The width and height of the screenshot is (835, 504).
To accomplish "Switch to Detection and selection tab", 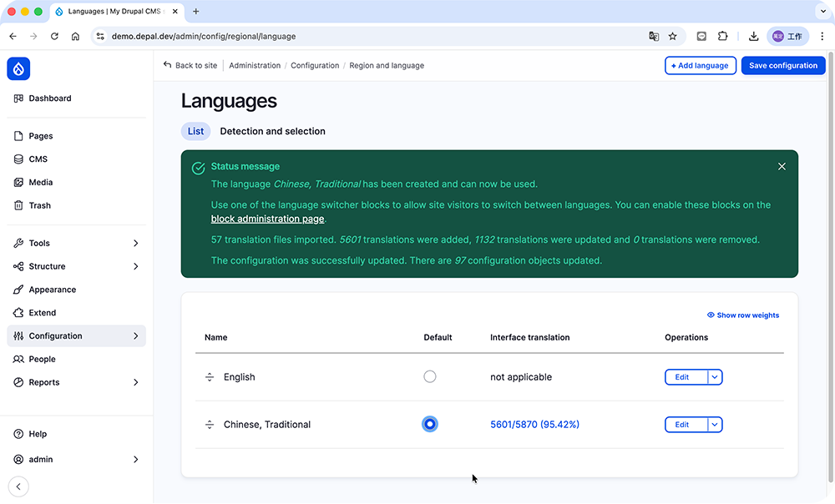I will coord(272,131).
